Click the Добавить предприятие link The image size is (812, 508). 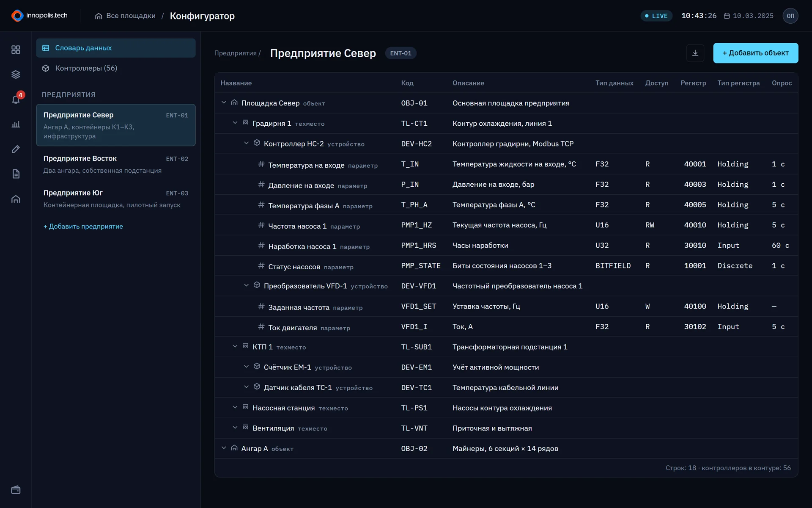(83, 226)
